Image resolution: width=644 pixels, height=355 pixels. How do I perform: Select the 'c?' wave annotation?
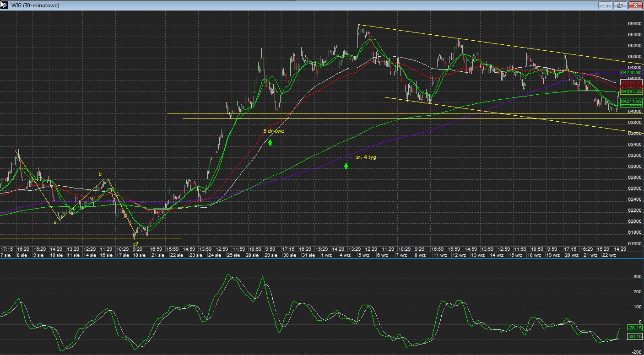(136, 244)
